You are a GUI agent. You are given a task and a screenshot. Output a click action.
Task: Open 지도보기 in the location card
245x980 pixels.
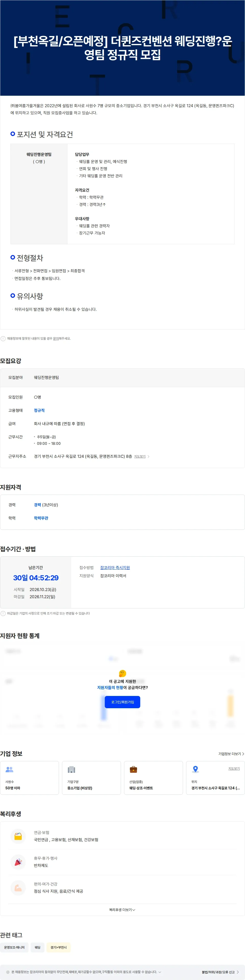tap(234, 768)
